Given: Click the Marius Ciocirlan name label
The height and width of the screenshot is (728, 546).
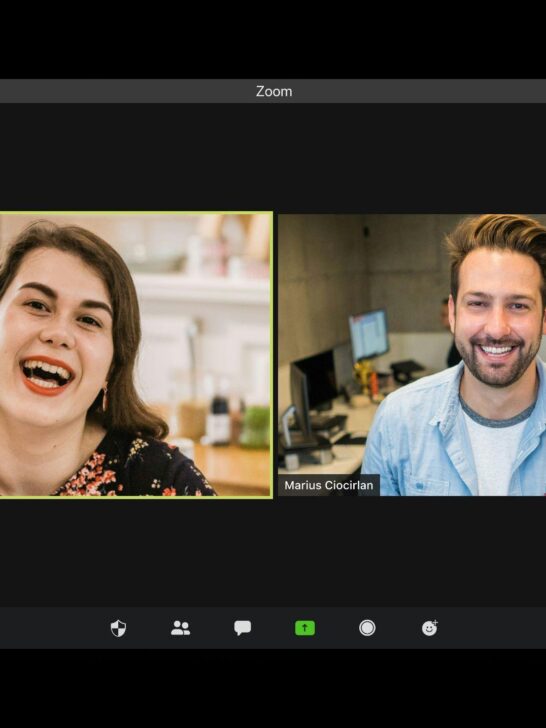Looking at the screenshot, I should [329, 485].
